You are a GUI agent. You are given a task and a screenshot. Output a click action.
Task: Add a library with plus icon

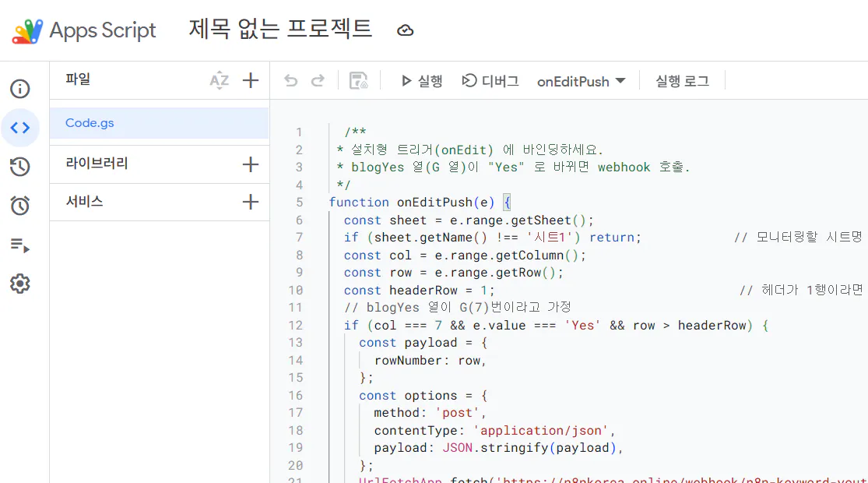[251, 164]
